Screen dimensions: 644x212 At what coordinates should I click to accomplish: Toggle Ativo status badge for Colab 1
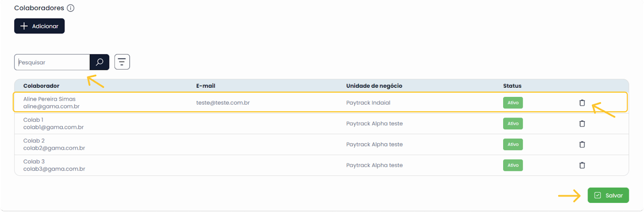(513, 123)
